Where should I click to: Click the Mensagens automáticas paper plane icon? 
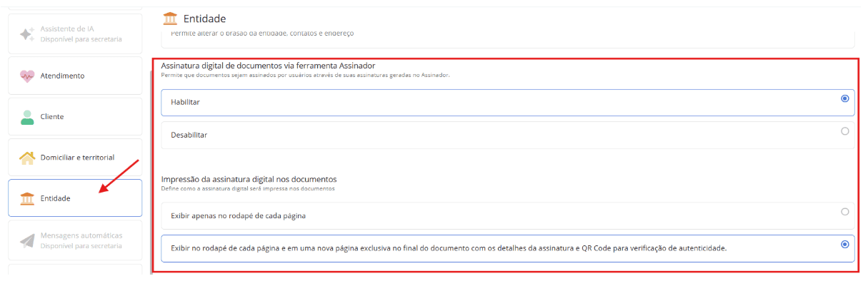click(27, 240)
